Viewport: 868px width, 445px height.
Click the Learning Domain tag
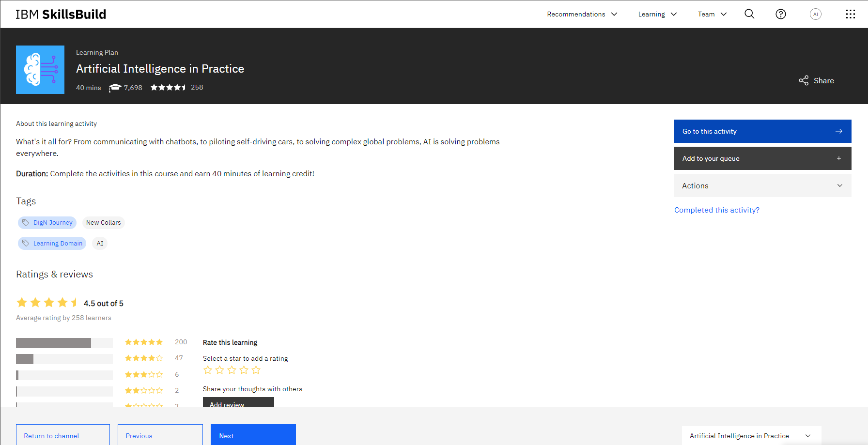point(52,243)
